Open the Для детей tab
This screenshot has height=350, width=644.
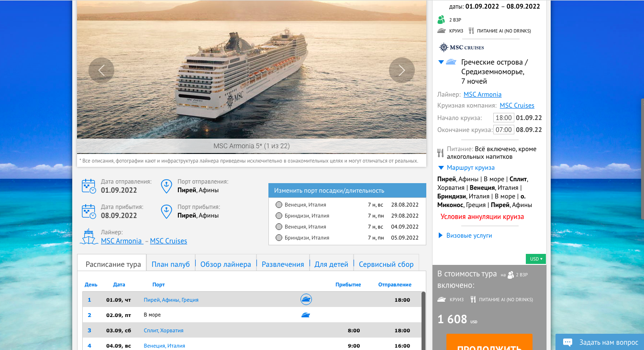[x=332, y=264]
